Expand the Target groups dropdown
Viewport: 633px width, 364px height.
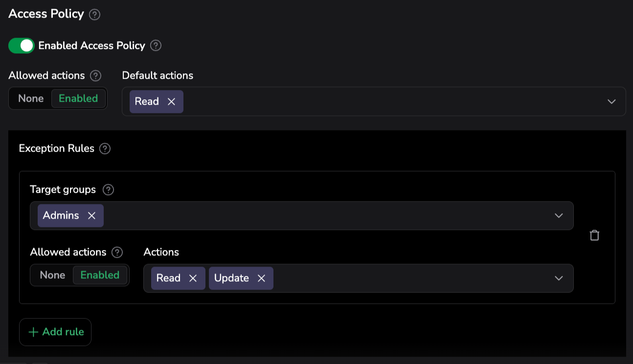point(559,216)
